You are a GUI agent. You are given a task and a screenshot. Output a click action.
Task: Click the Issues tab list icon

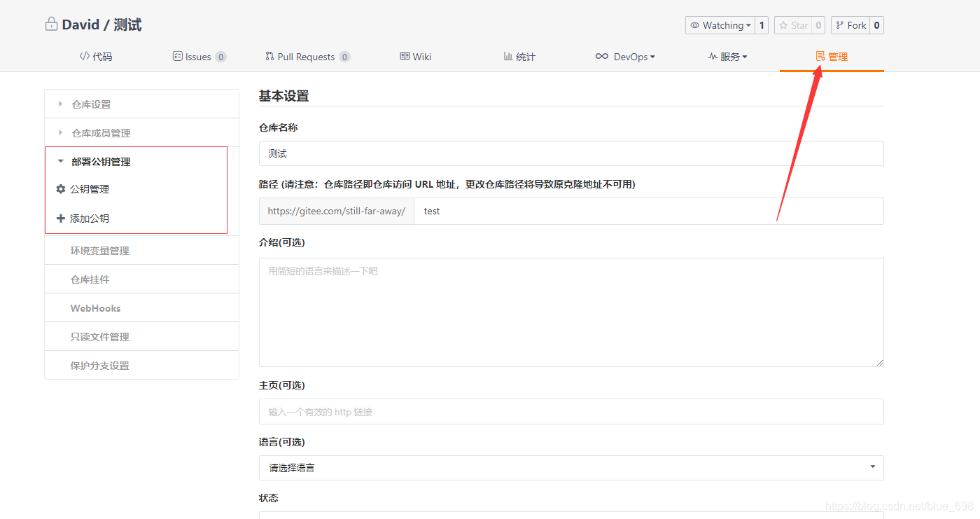pos(178,56)
